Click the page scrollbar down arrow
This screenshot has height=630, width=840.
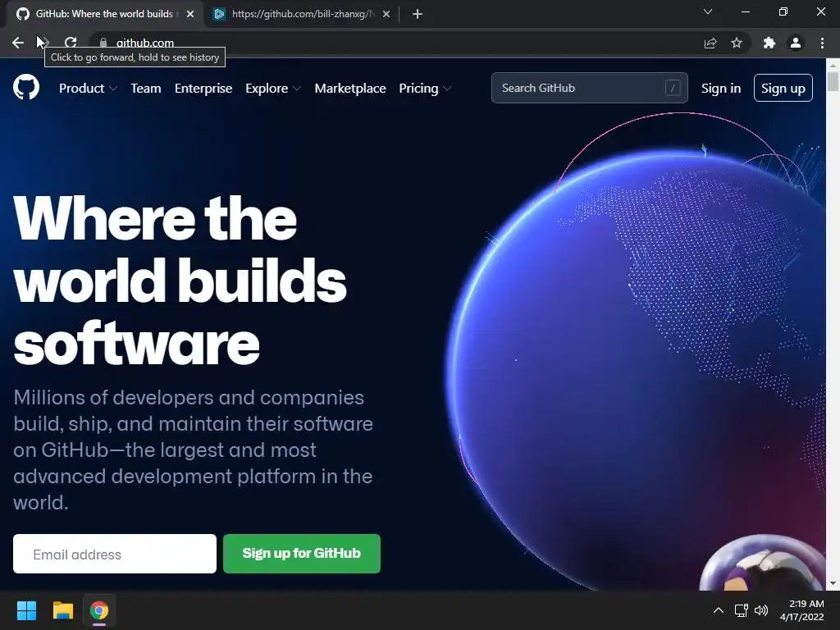pos(833,583)
